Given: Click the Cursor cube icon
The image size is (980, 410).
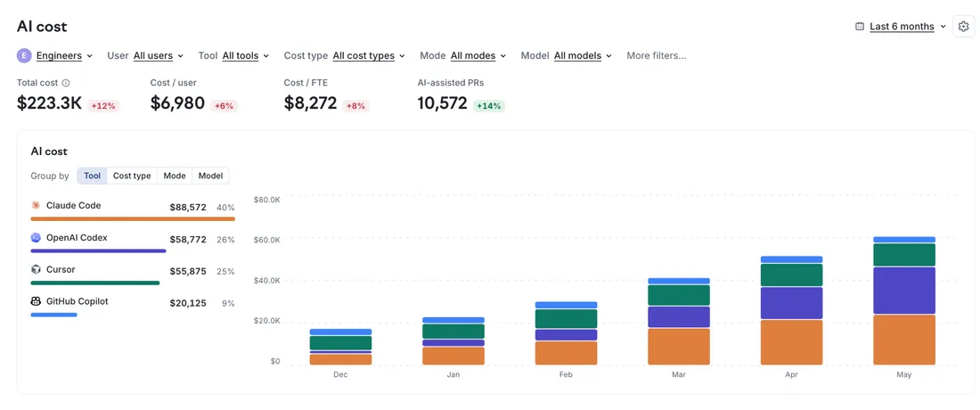Looking at the screenshot, I should [36, 269].
